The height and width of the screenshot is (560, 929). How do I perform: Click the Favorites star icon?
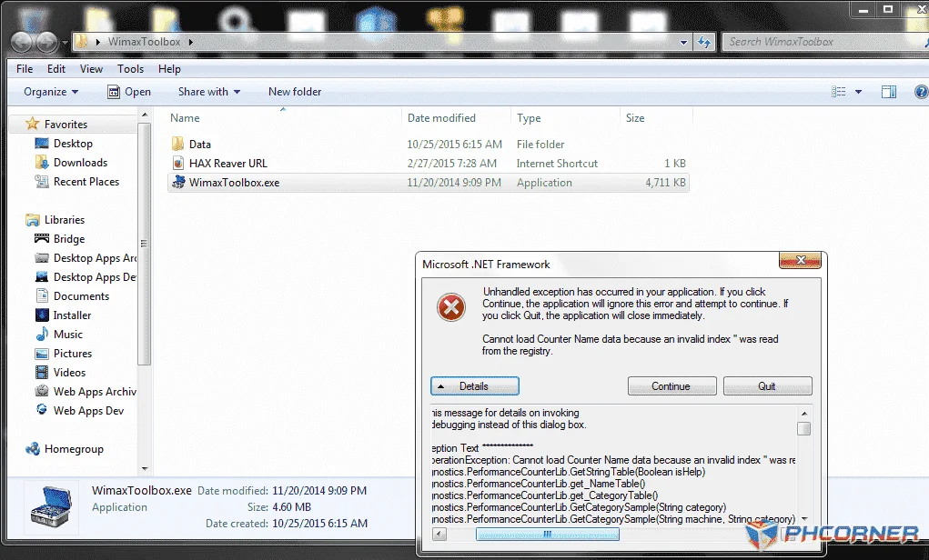tap(32, 124)
